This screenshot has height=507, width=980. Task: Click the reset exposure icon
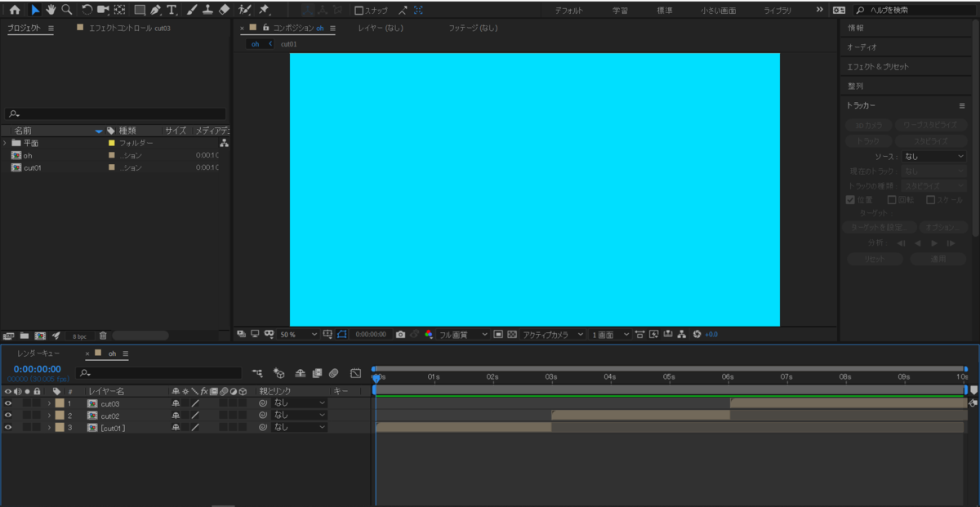pyautogui.click(x=697, y=335)
